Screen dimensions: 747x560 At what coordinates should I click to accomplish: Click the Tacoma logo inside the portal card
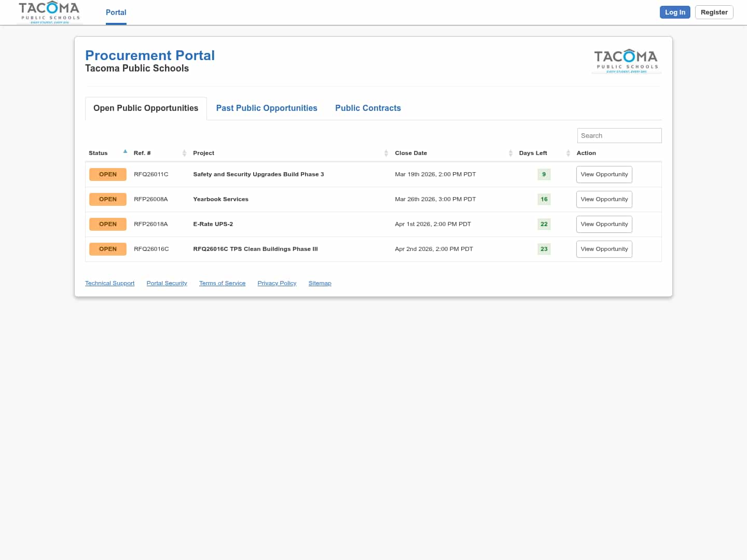click(626, 61)
